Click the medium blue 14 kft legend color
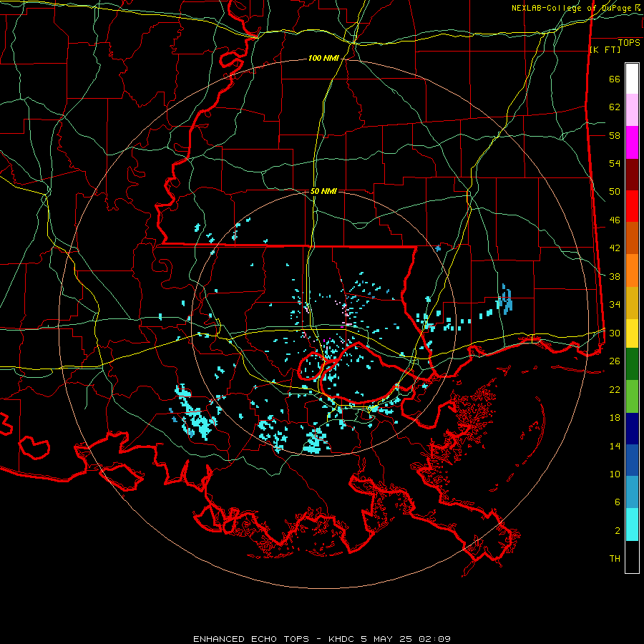 (x=632, y=460)
